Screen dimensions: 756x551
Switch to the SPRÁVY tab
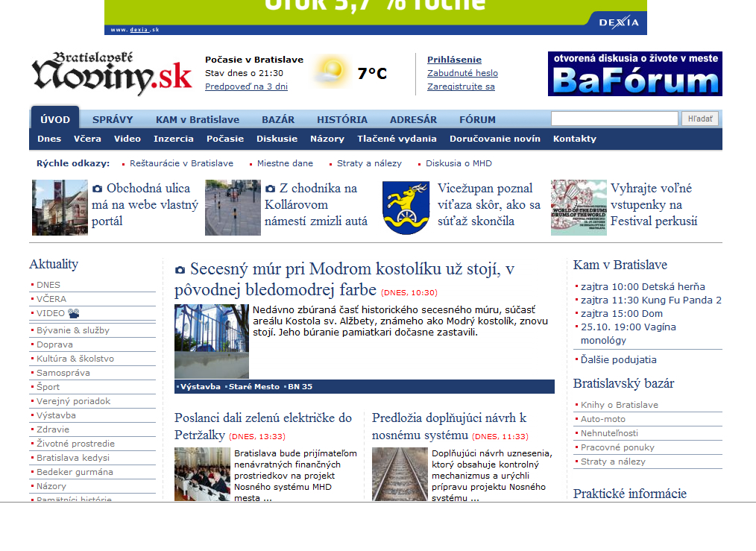113,119
